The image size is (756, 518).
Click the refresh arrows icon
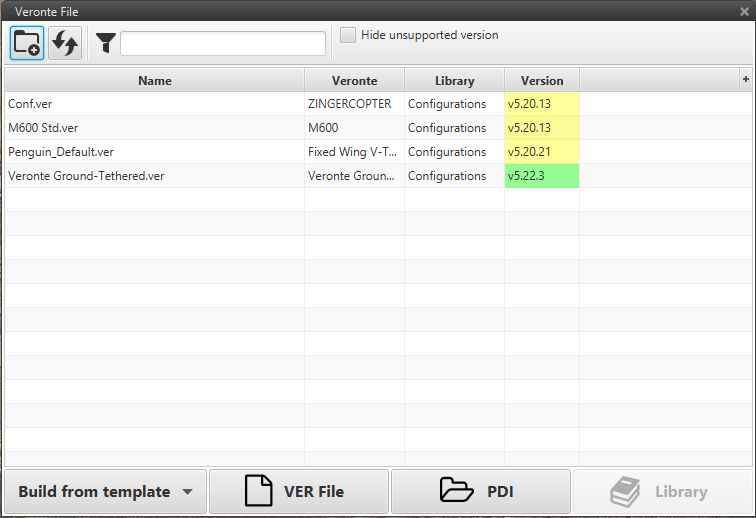coord(65,43)
